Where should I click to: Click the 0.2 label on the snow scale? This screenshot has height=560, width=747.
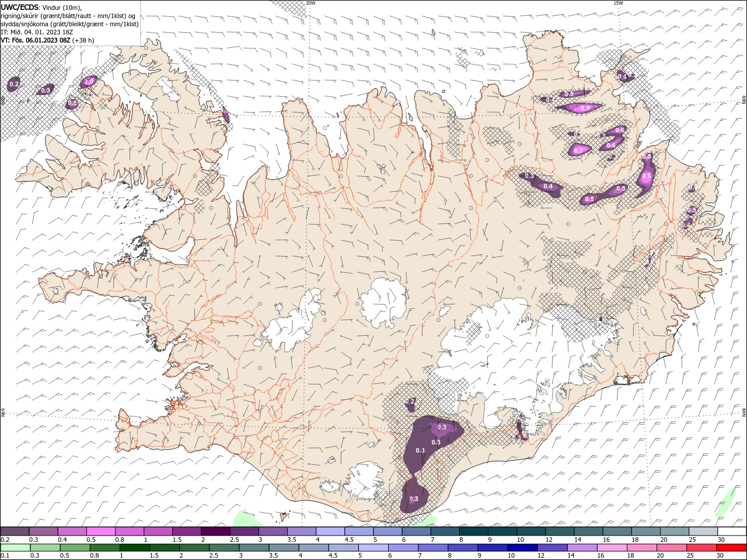(4, 540)
